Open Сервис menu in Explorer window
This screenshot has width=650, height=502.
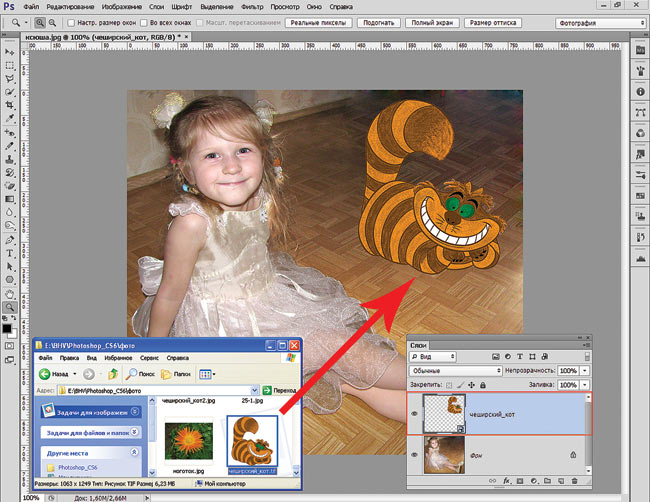coord(149,358)
